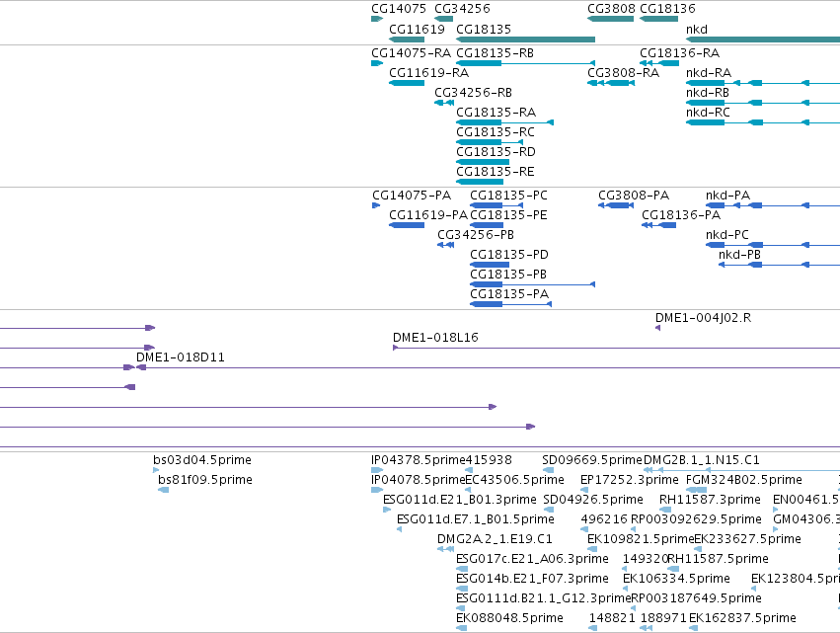Click protein label CG3808-PA
This screenshot has height=633, width=840.
(634, 196)
